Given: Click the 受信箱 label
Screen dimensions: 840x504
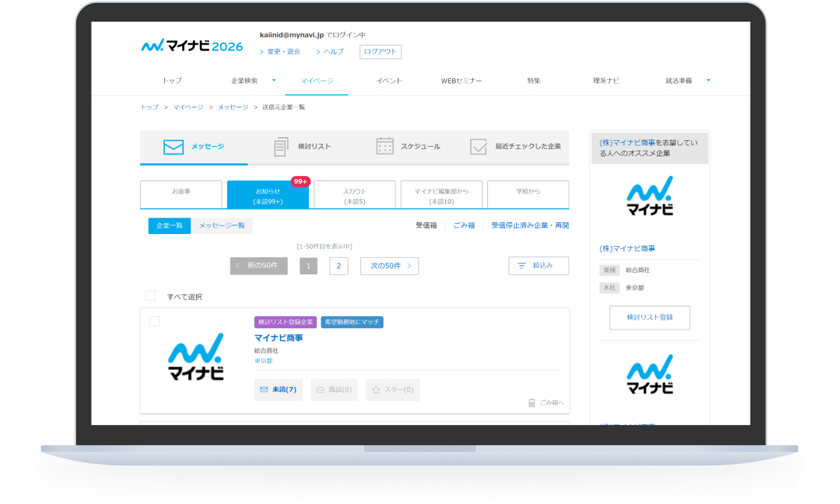Looking at the screenshot, I should click(x=426, y=225).
